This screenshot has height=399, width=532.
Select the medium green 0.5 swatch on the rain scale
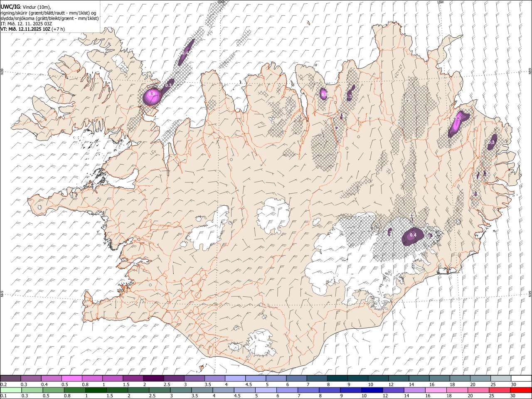54,390
